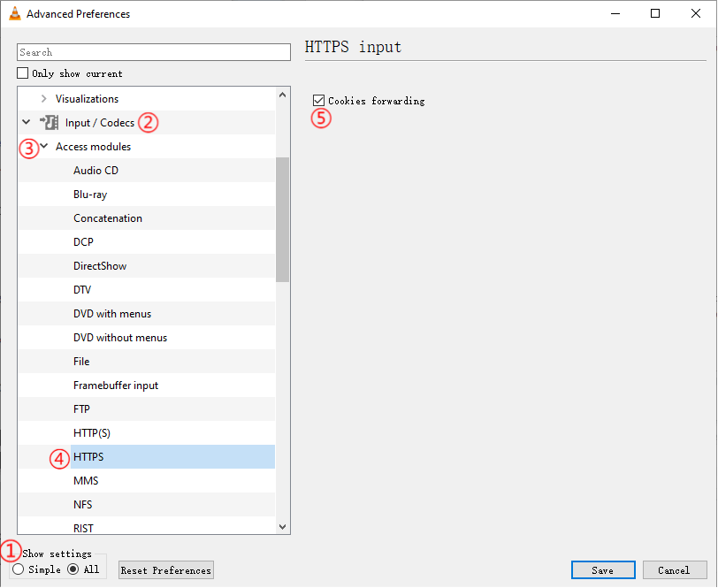
Task: Select the All settings radio button
Action: pyautogui.click(x=73, y=569)
